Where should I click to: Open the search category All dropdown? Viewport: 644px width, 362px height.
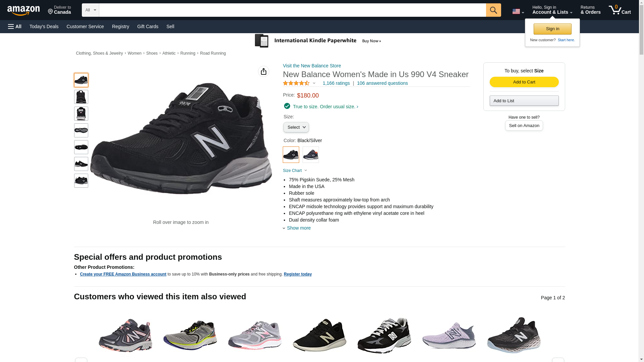coord(90,10)
